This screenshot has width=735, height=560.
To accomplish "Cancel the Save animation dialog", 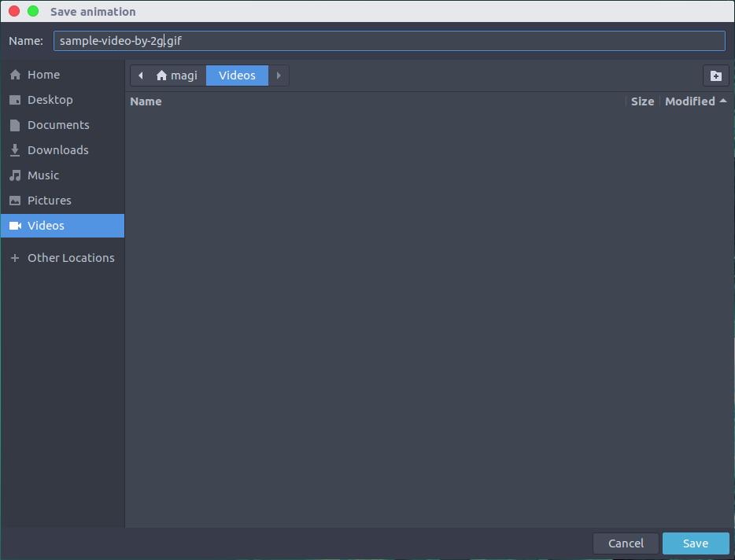I will (626, 543).
